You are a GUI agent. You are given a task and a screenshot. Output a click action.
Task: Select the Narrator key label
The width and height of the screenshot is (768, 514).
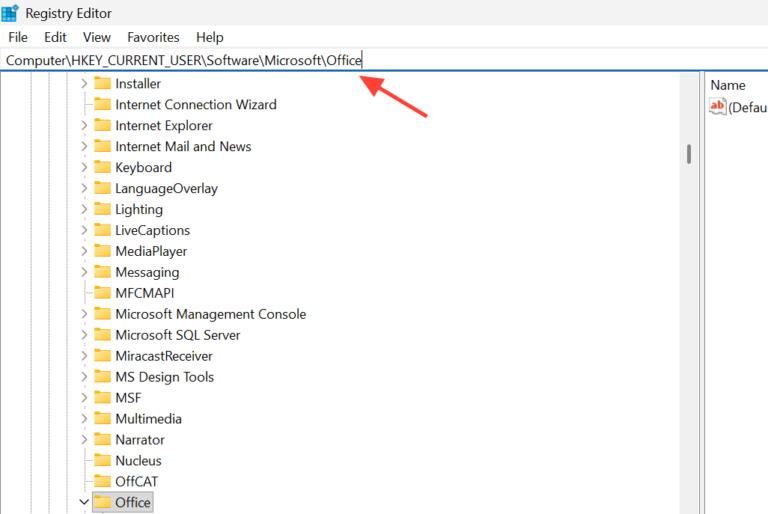point(140,440)
